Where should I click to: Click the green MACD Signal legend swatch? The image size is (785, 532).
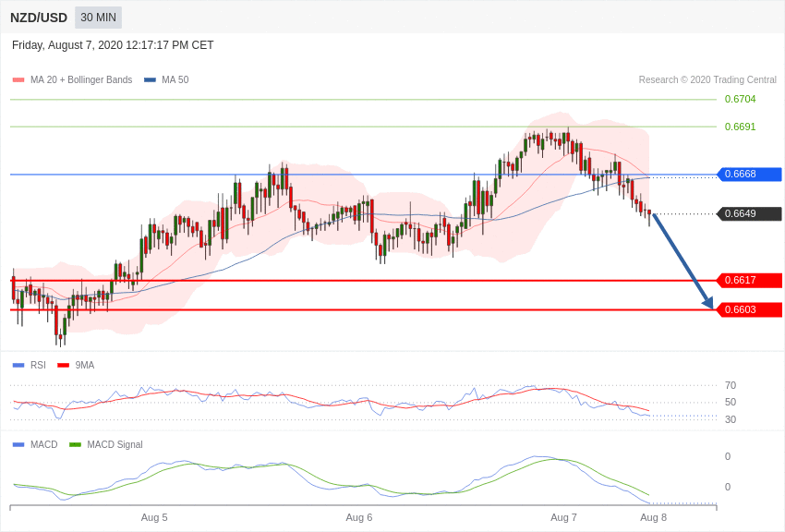[x=75, y=444]
